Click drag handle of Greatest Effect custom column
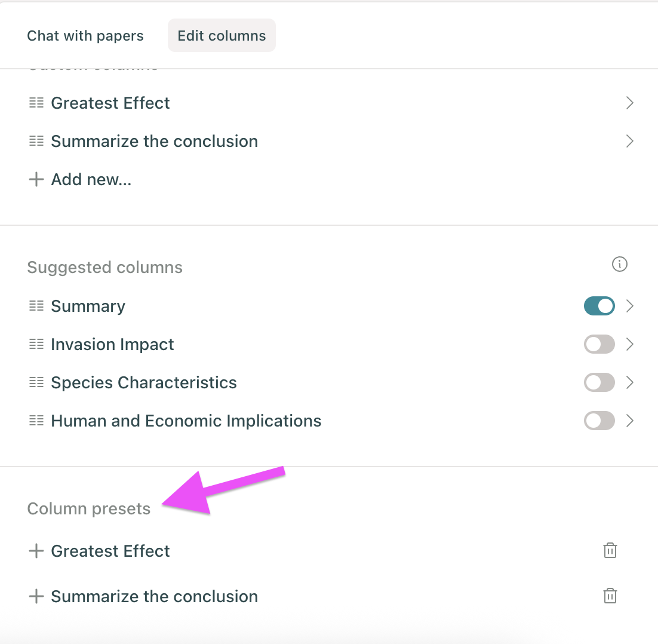 pyautogui.click(x=36, y=103)
